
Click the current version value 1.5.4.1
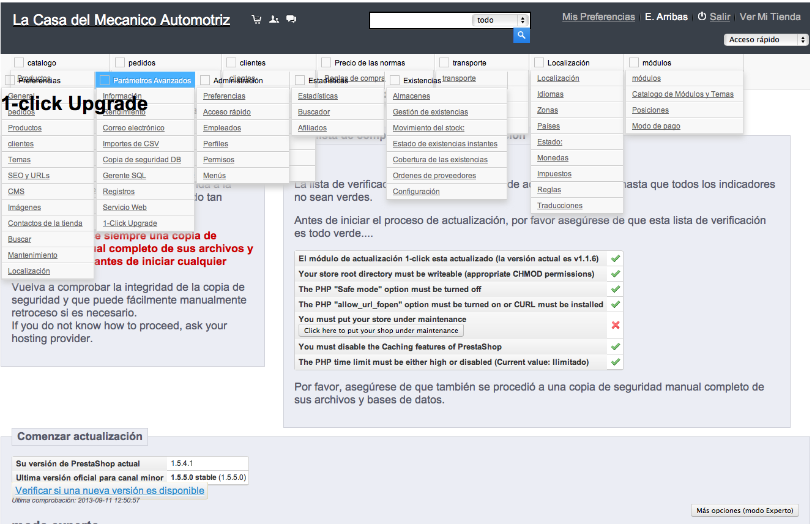[x=182, y=463]
